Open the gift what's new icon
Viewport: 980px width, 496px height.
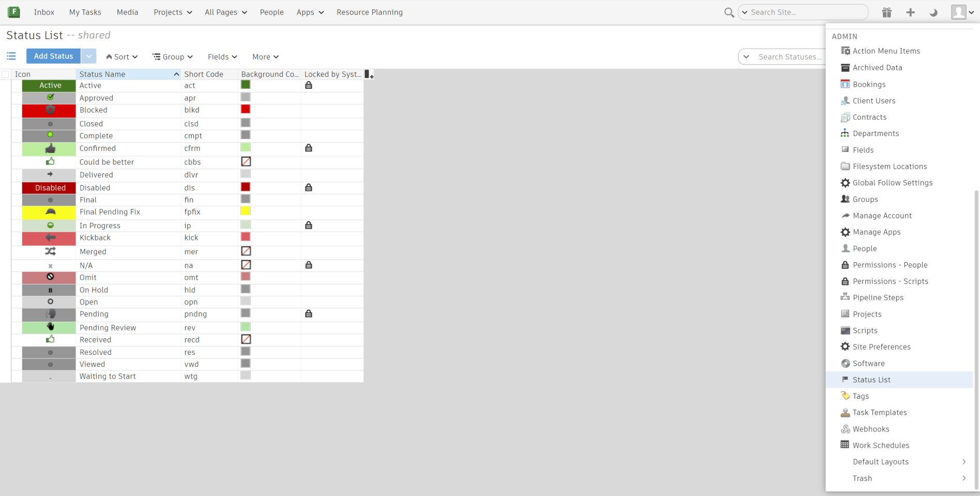(886, 12)
